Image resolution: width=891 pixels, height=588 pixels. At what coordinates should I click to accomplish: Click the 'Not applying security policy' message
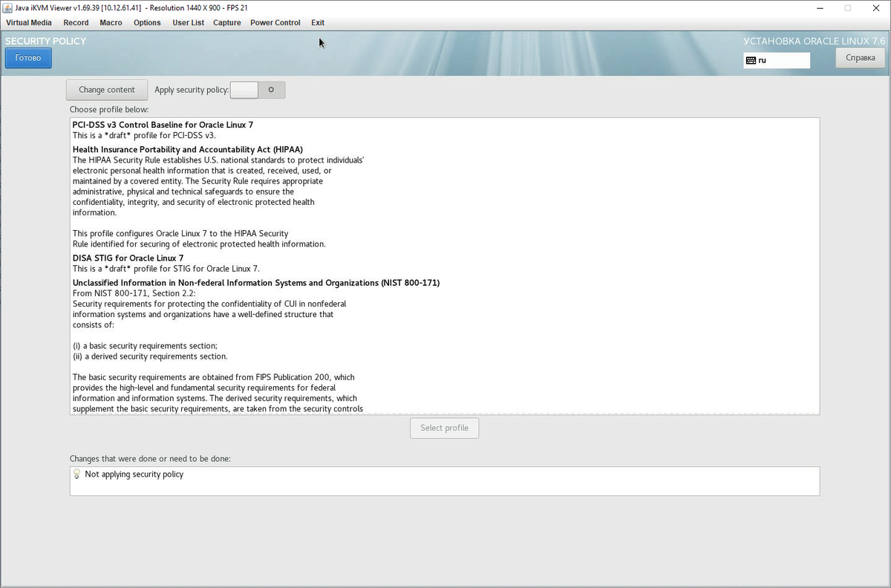134,474
